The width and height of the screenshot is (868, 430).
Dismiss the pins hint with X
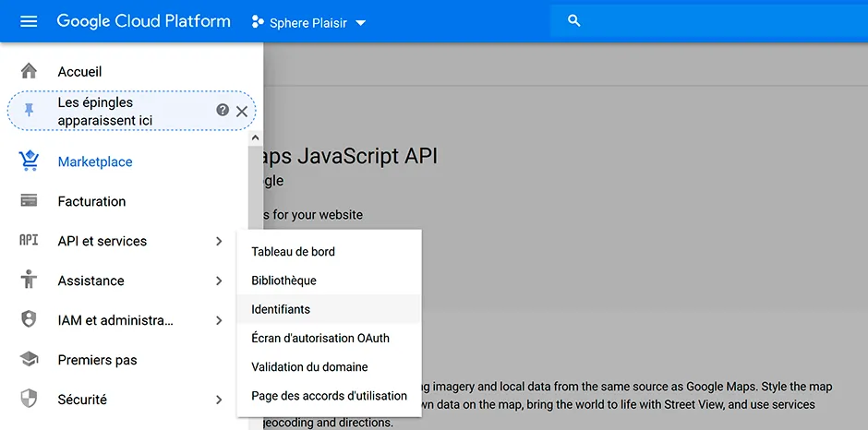(242, 112)
